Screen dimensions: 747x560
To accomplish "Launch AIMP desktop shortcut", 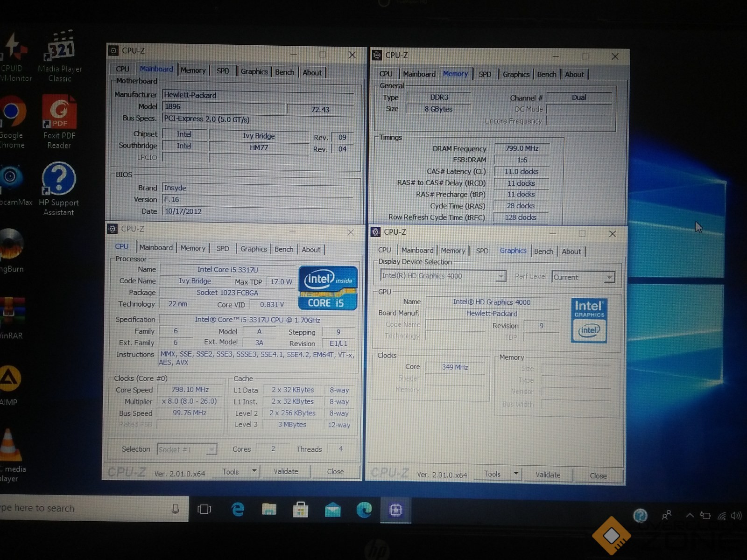I will tap(9, 385).
